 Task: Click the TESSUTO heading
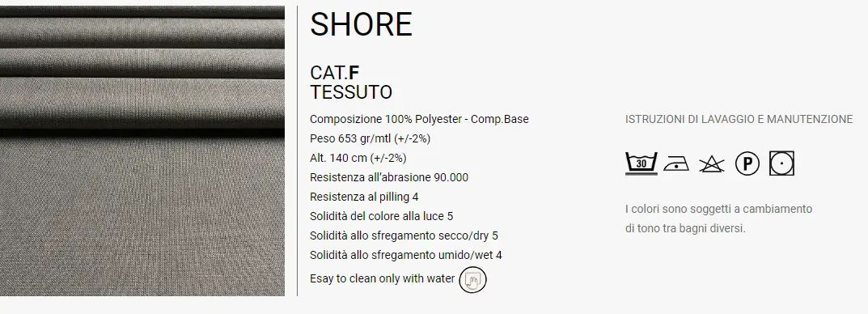pyautogui.click(x=351, y=92)
